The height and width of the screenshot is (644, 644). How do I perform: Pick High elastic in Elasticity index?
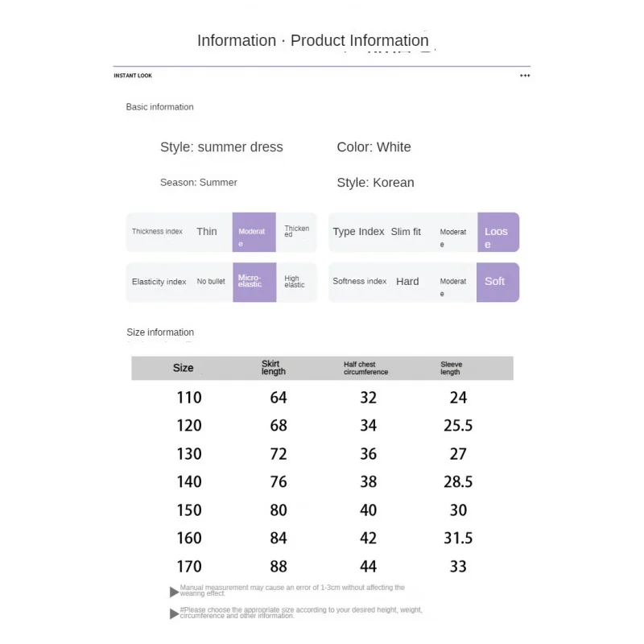point(295,283)
